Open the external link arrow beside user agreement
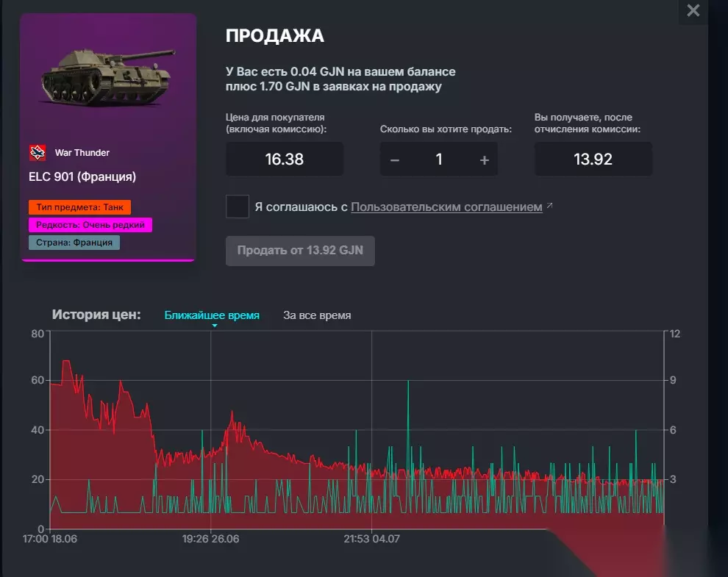Image resolution: width=728 pixels, height=577 pixels. pos(550,205)
